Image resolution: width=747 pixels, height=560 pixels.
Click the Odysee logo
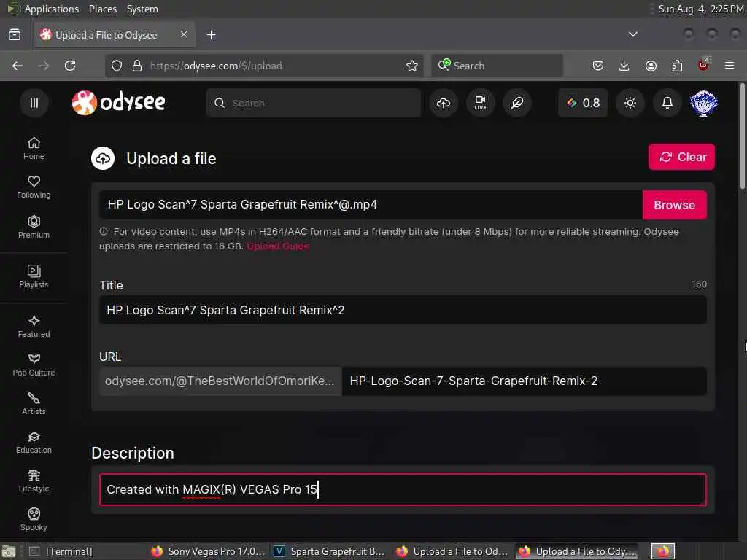tap(119, 102)
